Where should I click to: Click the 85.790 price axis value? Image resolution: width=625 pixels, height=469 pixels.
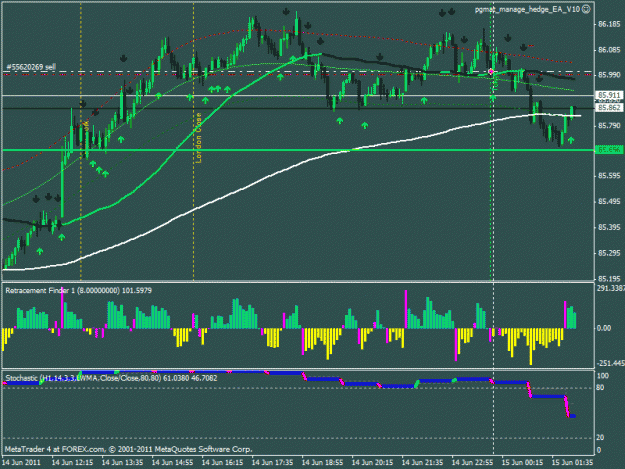point(609,126)
